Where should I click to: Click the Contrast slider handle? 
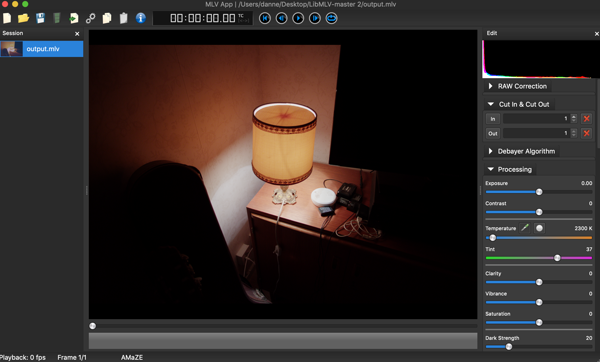539,212
